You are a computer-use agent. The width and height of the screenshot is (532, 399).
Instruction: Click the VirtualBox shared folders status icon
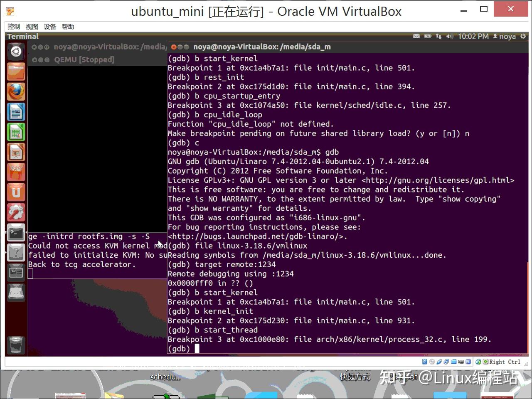pyautogui.click(x=453, y=362)
